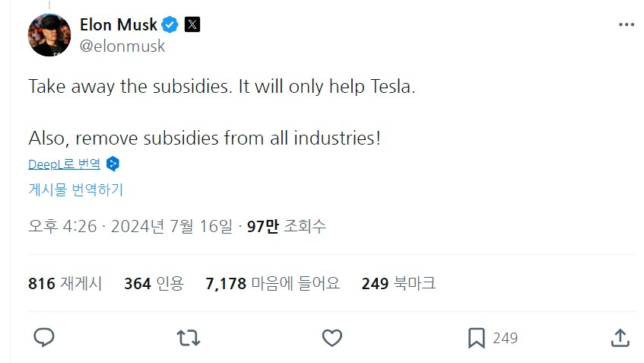Click the share upload icon
The image size is (644, 363).
[620, 337]
